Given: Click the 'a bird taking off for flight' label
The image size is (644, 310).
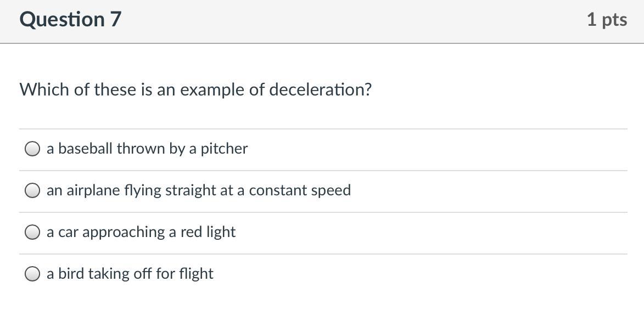Looking at the screenshot, I should tap(130, 274).
